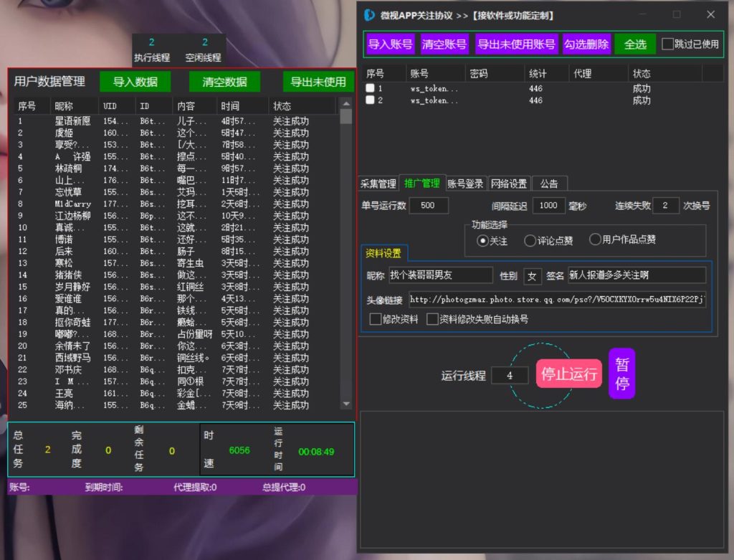Select user row 抠你奇蛙

coord(176,322)
